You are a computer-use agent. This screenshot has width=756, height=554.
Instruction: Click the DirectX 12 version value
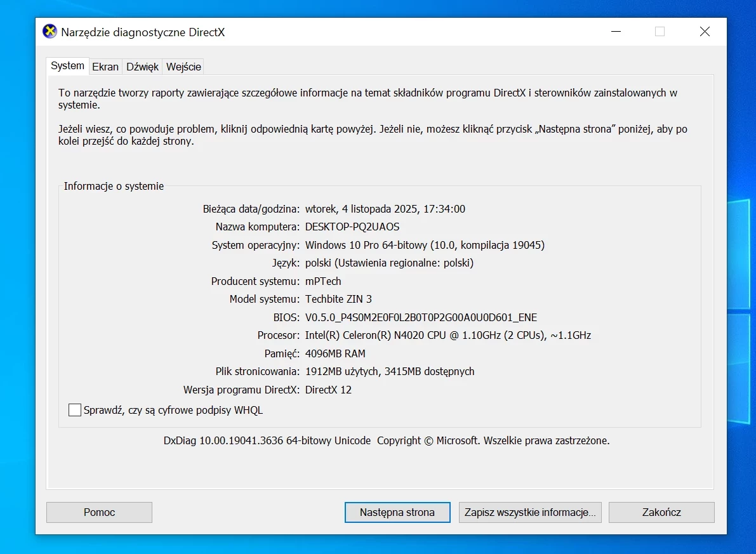(330, 390)
